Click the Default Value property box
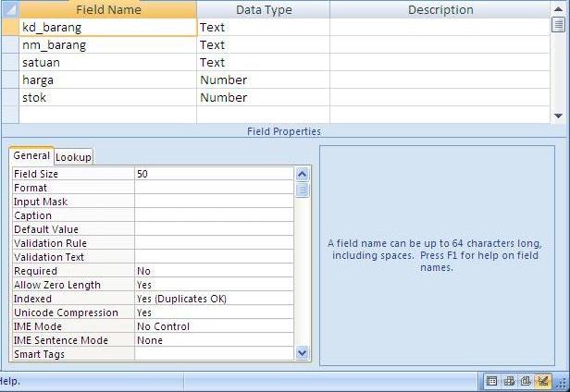Image resolution: width=570 pixels, height=392 pixels. click(x=214, y=229)
